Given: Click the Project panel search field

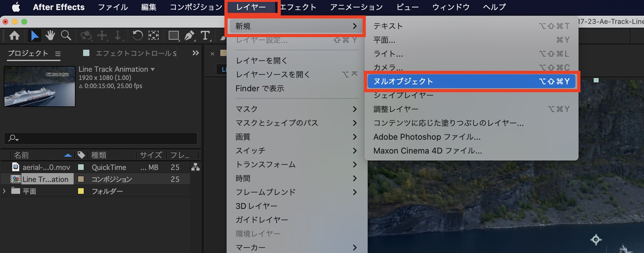Looking at the screenshot, I should click(x=101, y=138).
